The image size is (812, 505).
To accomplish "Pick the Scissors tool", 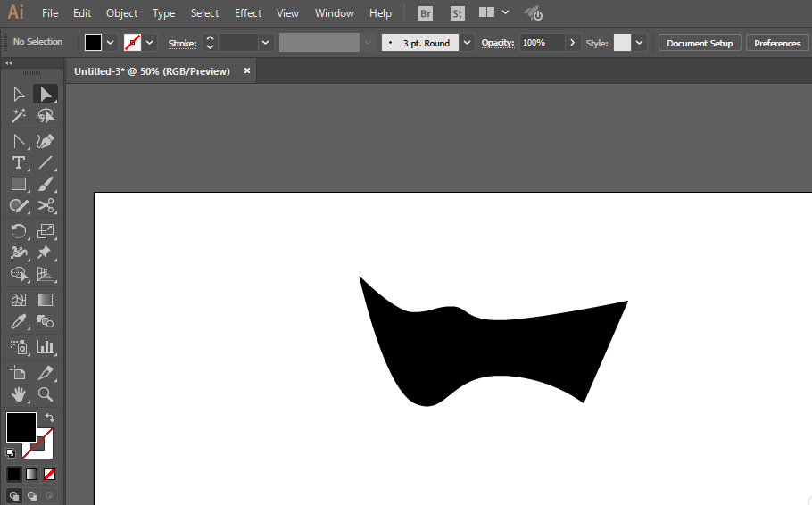I will [x=46, y=206].
